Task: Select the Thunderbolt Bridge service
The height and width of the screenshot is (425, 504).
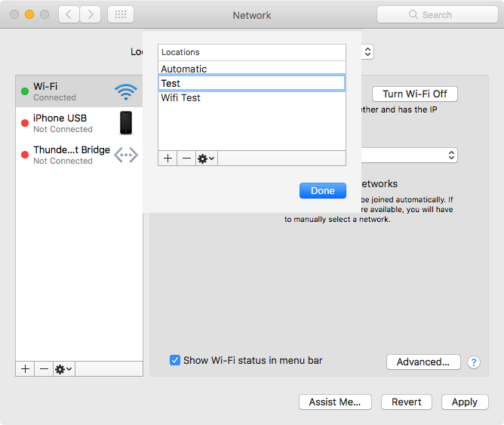Action: click(x=79, y=155)
